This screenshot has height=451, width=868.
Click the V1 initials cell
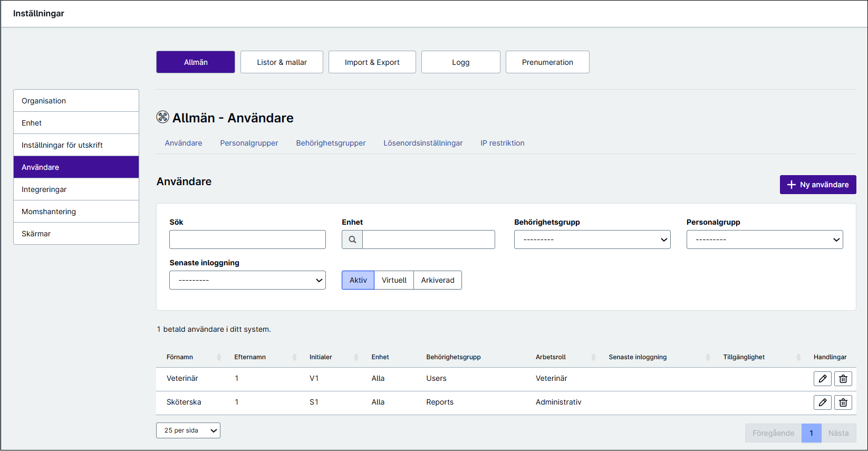(314, 378)
